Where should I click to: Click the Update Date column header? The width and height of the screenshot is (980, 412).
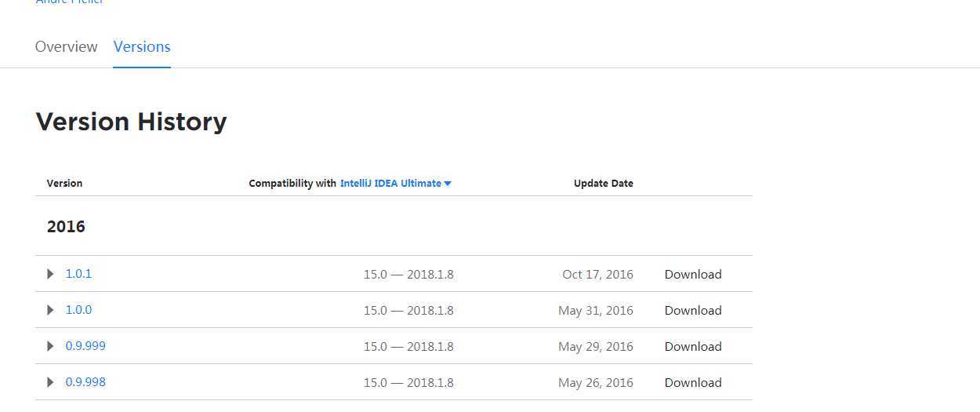604,183
